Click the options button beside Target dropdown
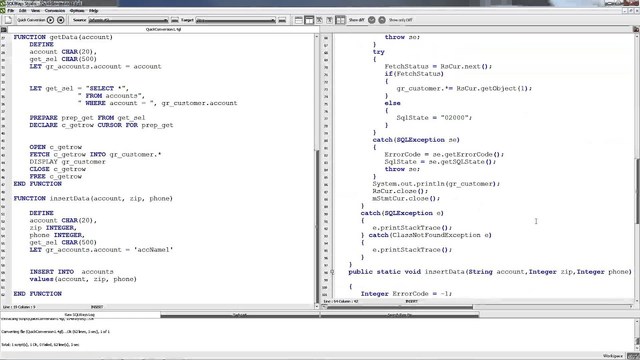 (x=282, y=20)
